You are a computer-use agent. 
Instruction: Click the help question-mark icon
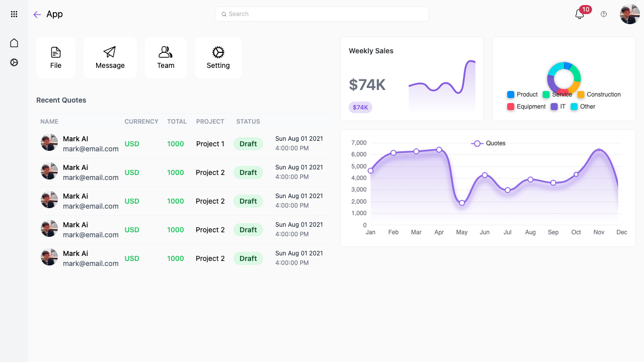click(603, 14)
